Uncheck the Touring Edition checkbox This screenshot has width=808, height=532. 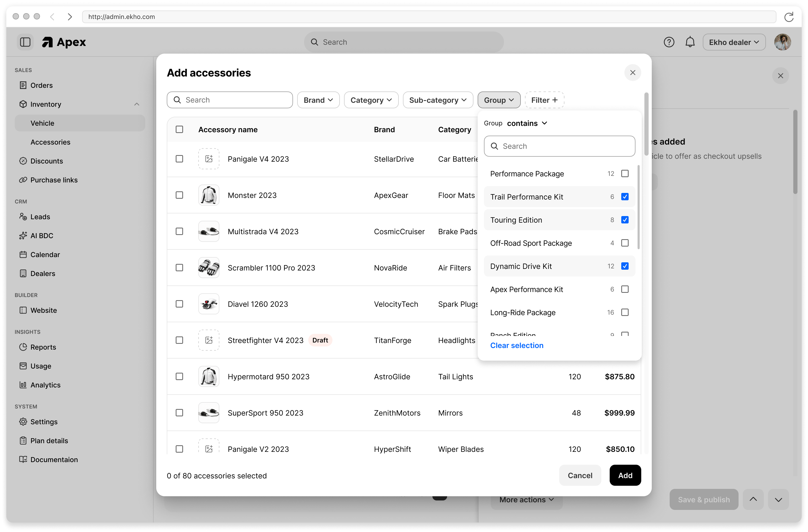coord(625,220)
